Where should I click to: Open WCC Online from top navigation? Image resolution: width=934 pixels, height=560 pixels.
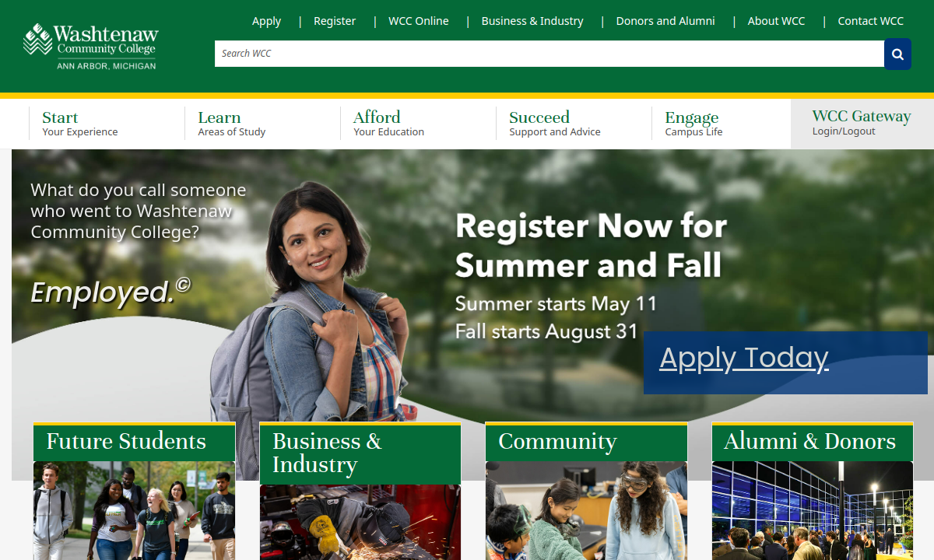coord(419,21)
